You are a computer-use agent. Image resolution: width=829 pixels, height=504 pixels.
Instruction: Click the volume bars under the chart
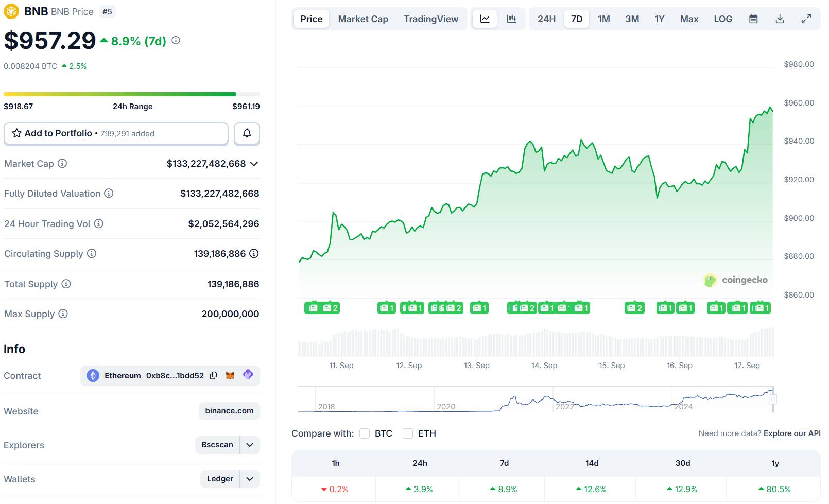click(x=536, y=342)
